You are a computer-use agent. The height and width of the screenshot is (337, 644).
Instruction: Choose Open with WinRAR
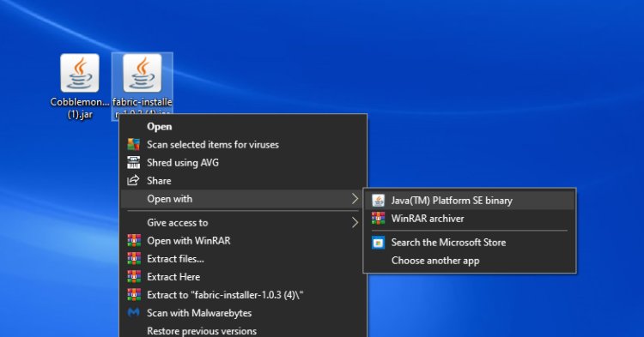(x=243, y=241)
